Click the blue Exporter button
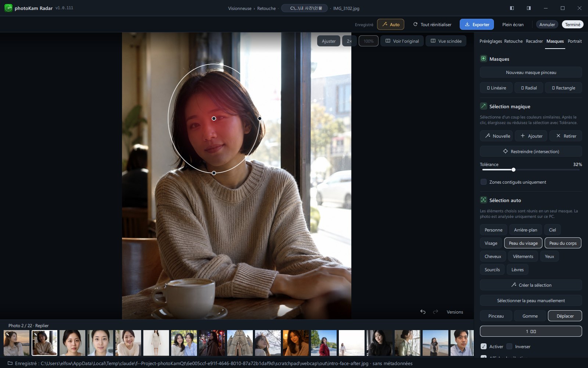Image resolution: width=588 pixels, height=368 pixels. click(x=477, y=24)
